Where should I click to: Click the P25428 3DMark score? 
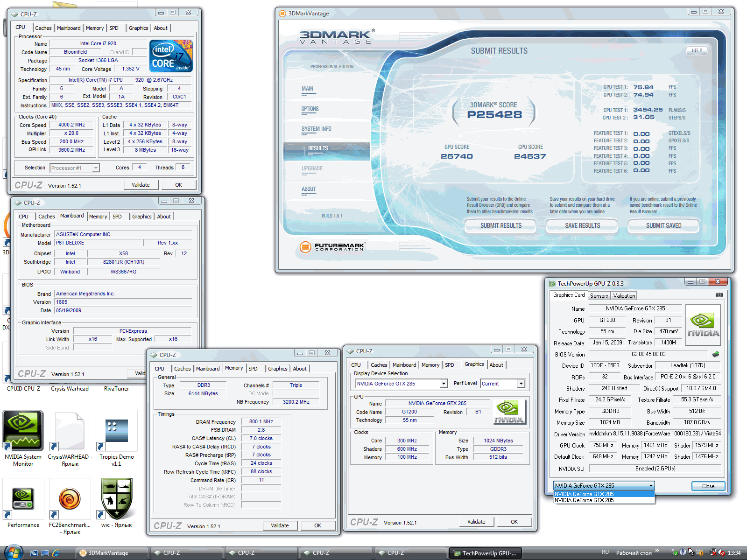[494, 115]
